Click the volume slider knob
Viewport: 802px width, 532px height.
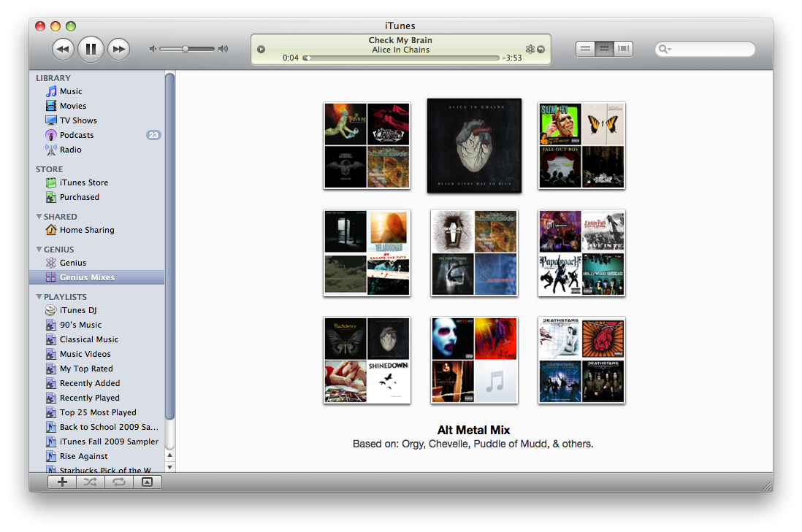(186, 49)
